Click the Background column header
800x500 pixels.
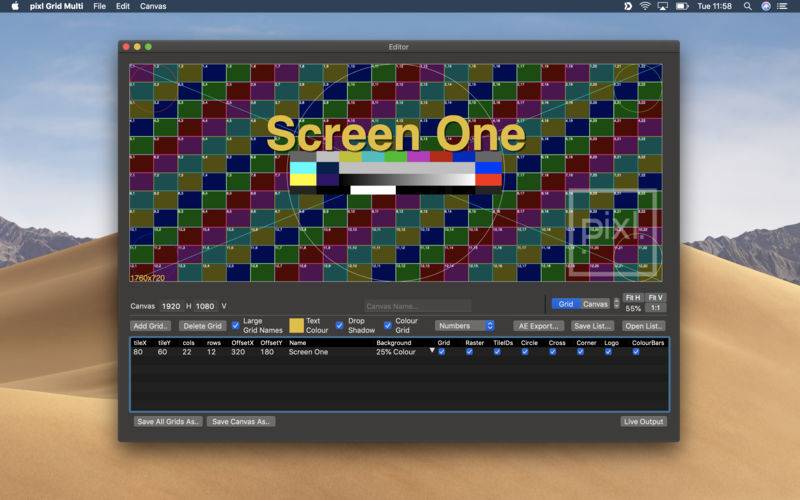tap(394, 343)
